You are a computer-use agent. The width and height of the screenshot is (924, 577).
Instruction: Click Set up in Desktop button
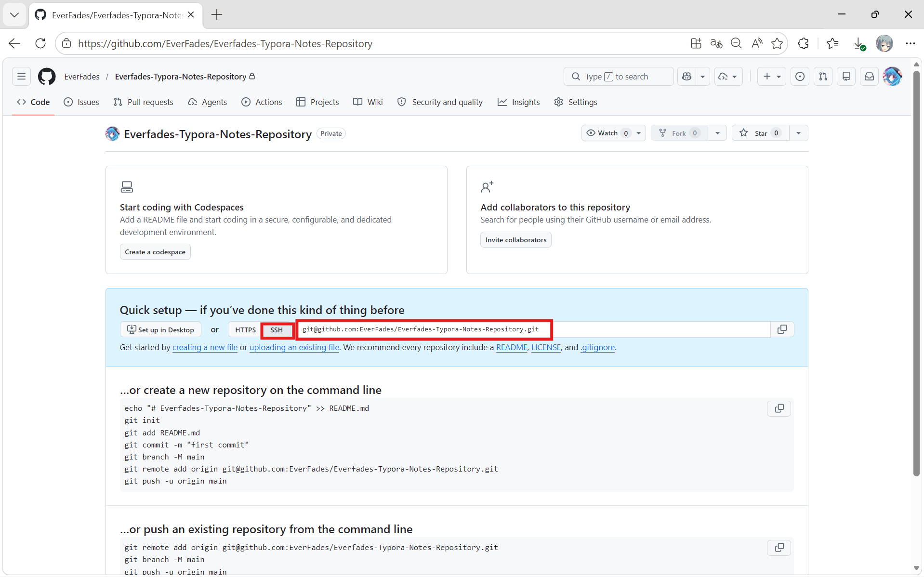tap(160, 329)
